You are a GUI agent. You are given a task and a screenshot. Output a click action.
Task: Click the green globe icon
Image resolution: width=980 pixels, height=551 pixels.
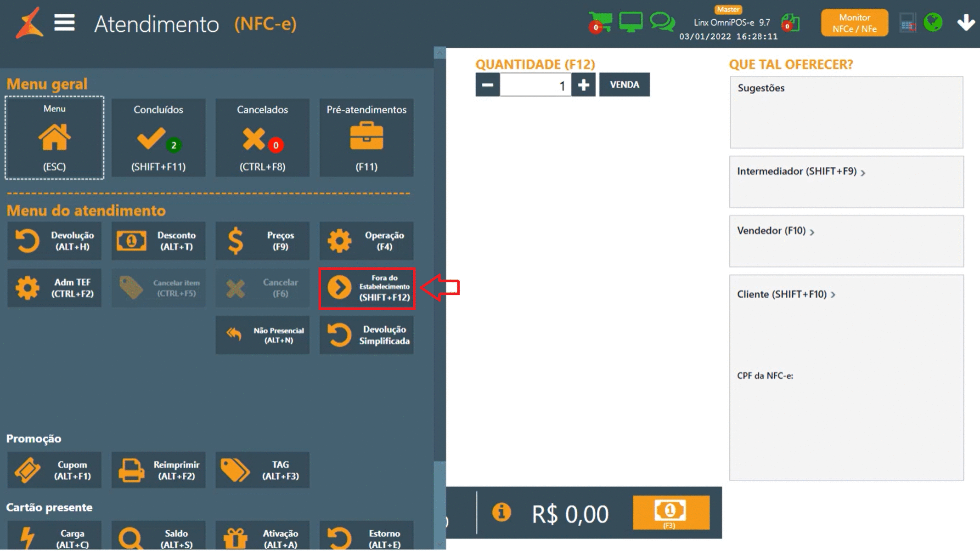click(933, 22)
